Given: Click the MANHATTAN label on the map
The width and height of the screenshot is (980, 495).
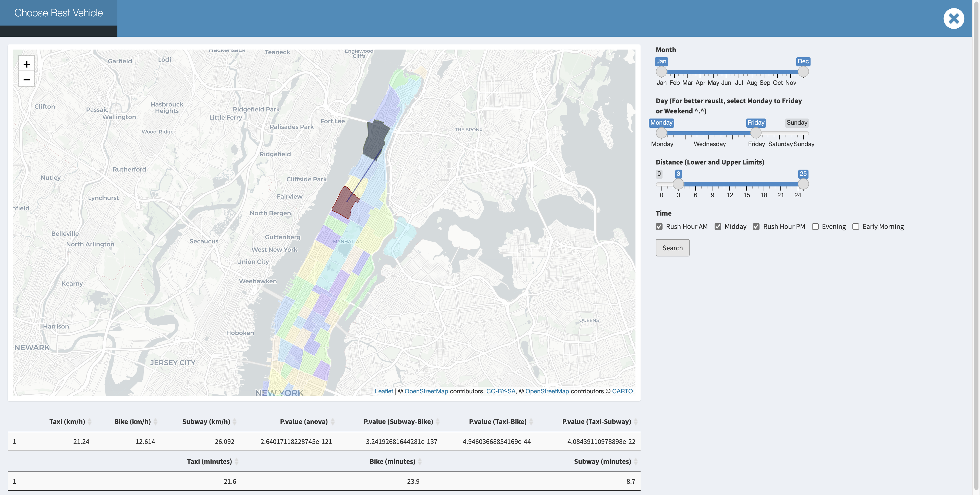Looking at the screenshot, I should pyautogui.click(x=348, y=241).
